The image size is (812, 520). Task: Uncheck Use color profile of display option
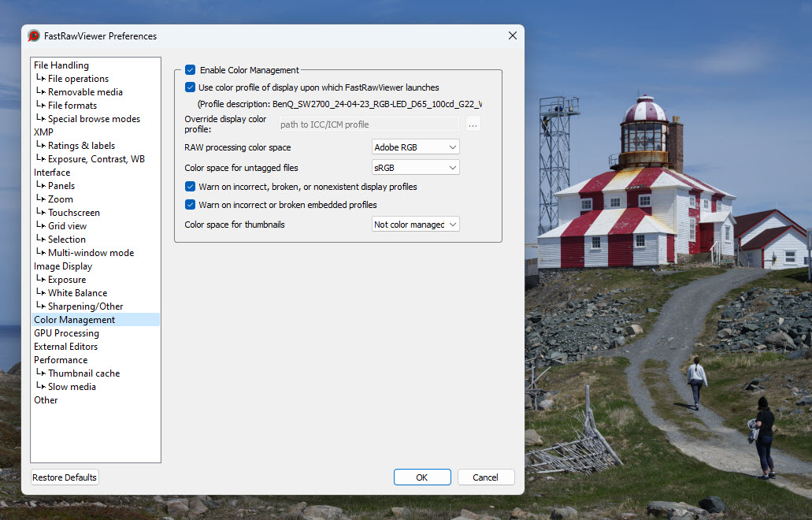191,87
